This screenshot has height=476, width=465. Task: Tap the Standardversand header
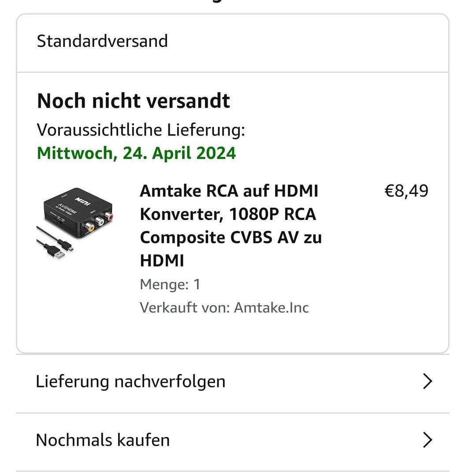[x=102, y=41]
